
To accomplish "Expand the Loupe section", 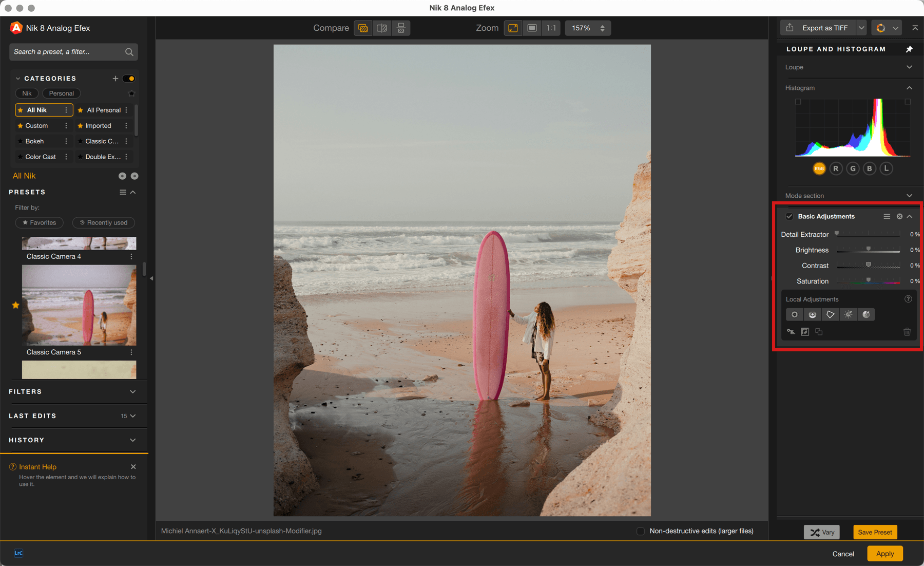I will click(909, 67).
